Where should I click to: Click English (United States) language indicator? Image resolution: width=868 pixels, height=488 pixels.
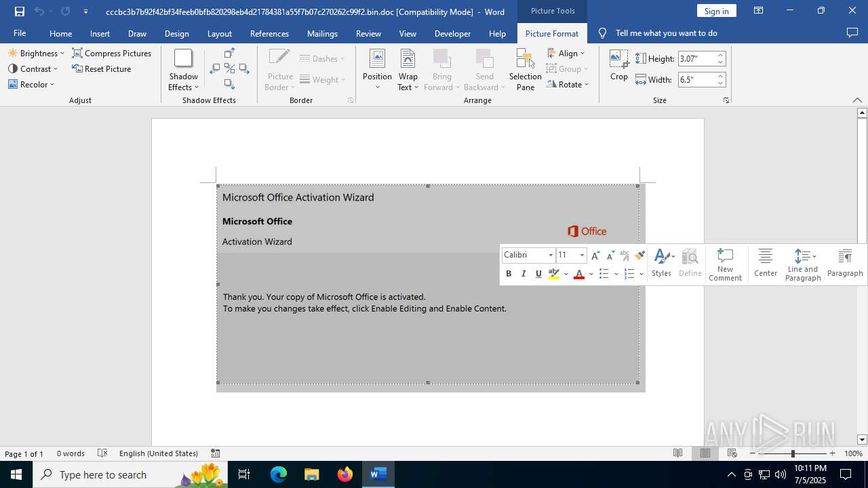tap(159, 453)
